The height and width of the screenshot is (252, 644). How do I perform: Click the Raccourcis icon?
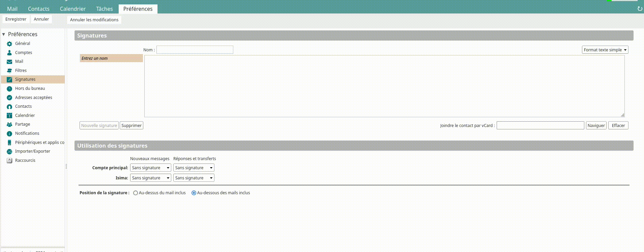point(9,160)
